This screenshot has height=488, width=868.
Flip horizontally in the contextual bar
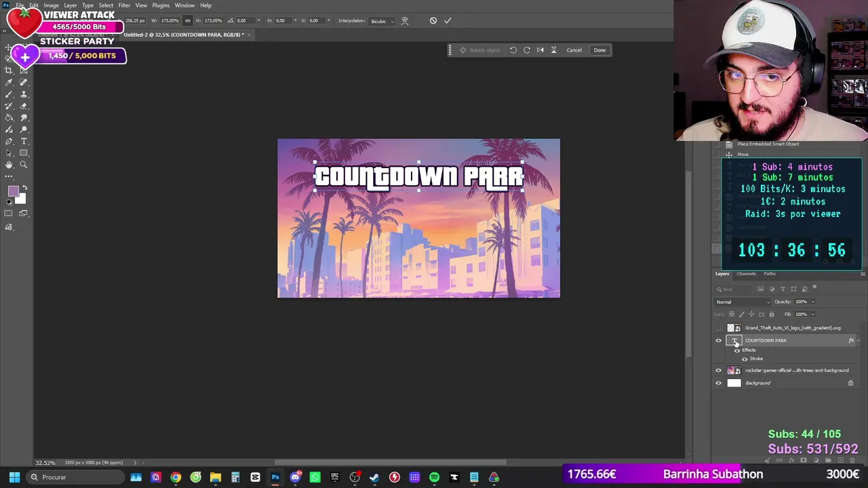(x=540, y=50)
